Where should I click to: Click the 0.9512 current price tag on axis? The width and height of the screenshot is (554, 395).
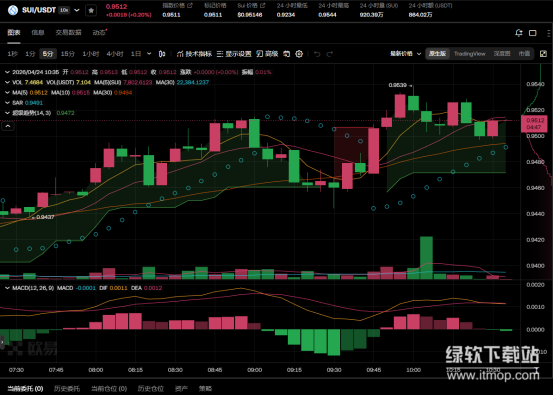click(x=534, y=123)
